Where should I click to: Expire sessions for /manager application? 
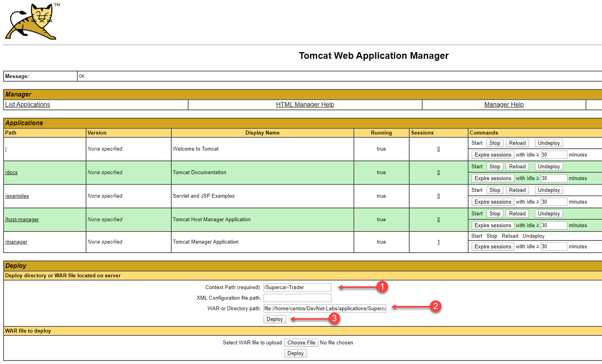coord(493,247)
